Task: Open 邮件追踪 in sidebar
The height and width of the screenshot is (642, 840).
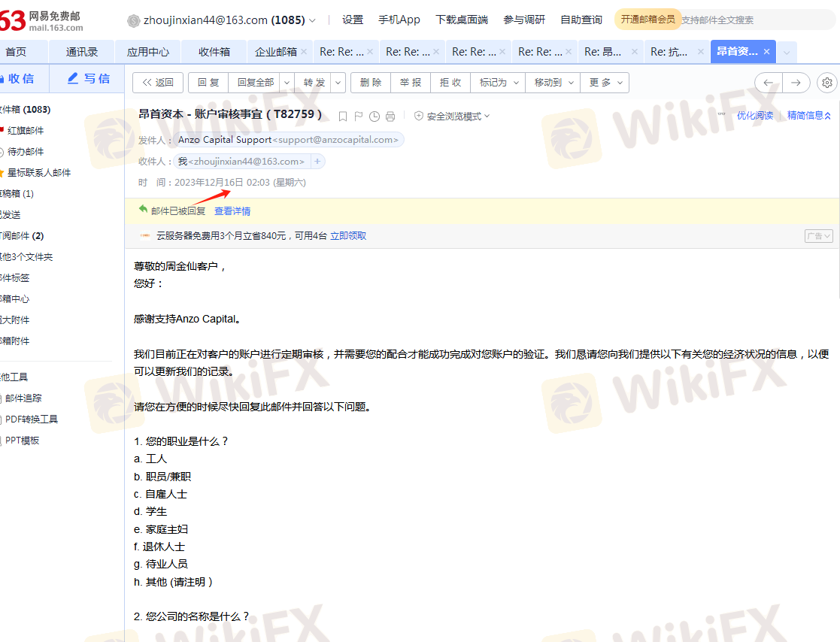Action: click(x=23, y=398)
